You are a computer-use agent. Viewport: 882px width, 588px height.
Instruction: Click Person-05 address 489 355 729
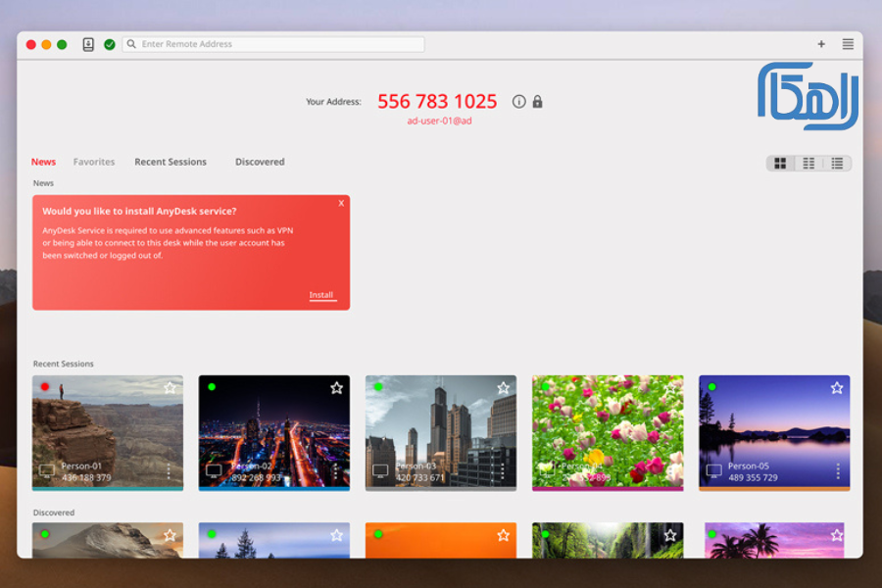[x=754, y=477]
